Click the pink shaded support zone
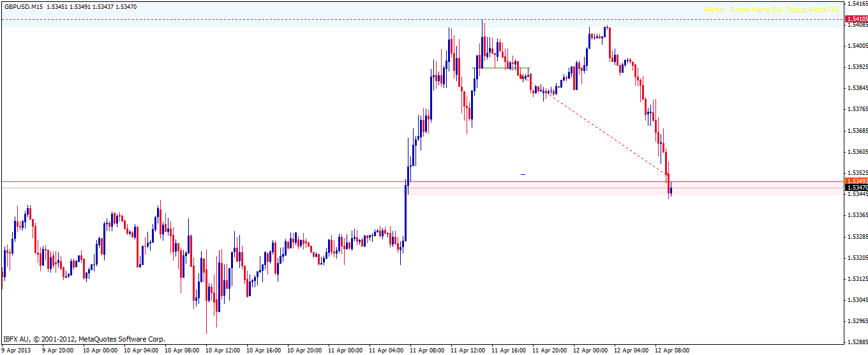 (x=542, y=191)
